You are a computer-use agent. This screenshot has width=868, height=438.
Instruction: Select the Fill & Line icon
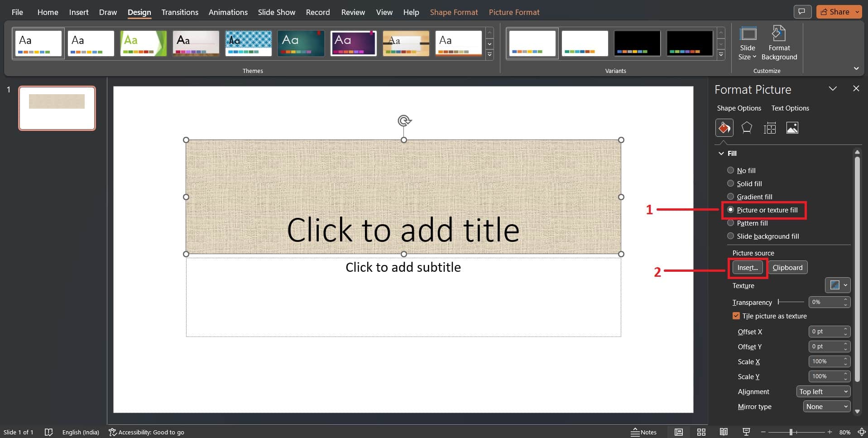(x=724, y=128)
